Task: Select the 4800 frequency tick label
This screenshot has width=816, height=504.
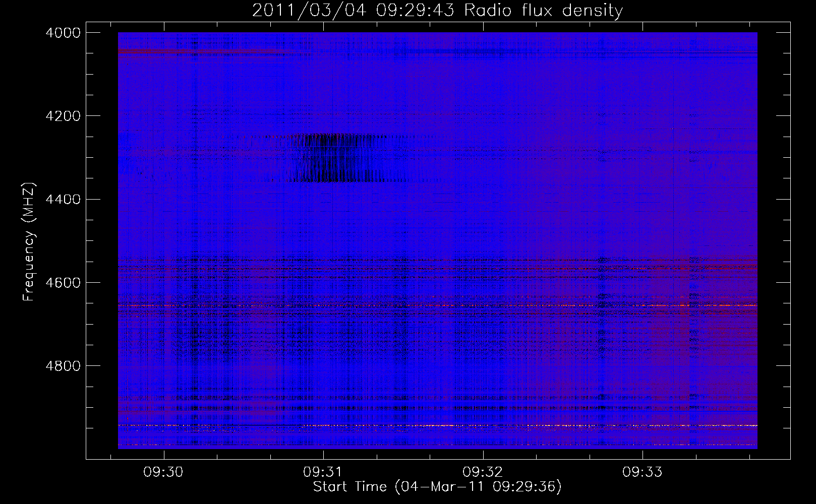Action: (x=63, y=366)
